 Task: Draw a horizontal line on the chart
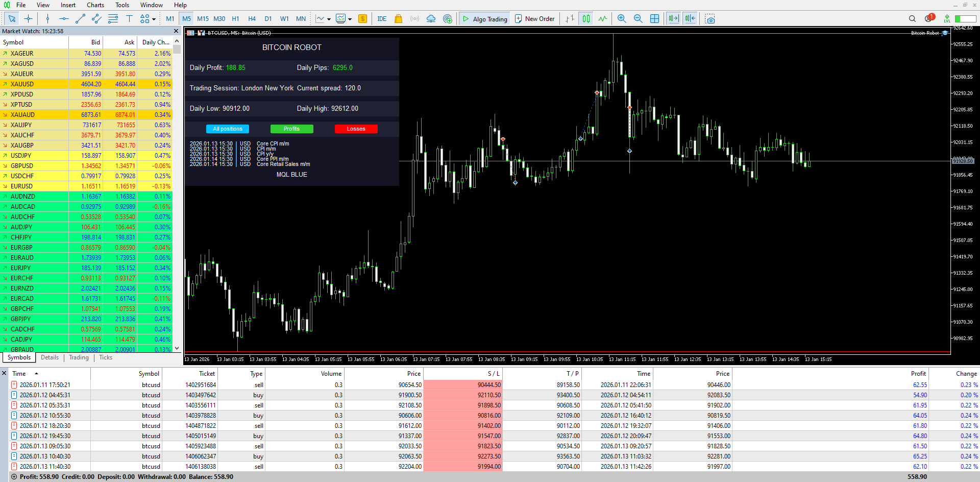pos(64,19)
